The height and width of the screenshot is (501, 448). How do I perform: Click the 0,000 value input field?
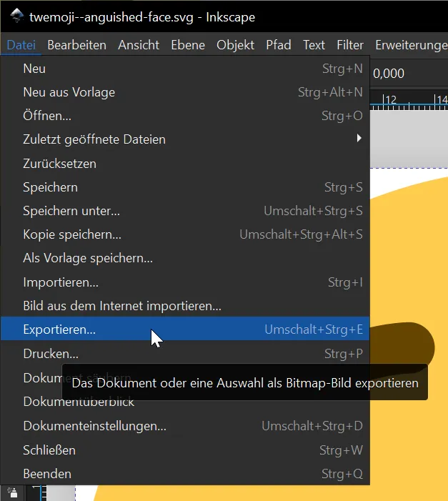tap(400, 73)
